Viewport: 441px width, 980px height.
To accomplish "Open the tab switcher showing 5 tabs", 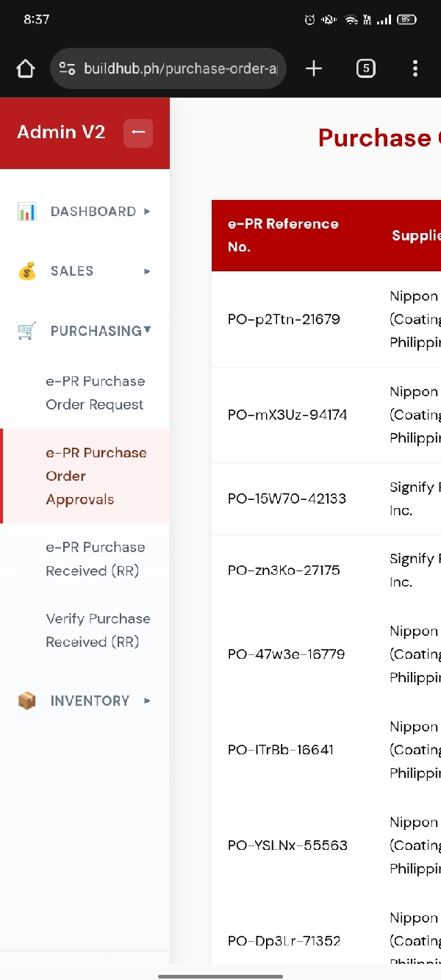I will click(365, 69).
